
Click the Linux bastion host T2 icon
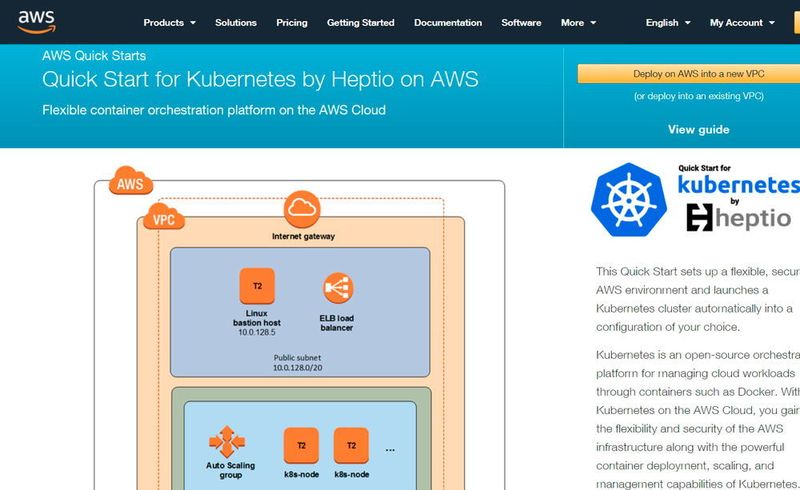click(x=257, y=286)
